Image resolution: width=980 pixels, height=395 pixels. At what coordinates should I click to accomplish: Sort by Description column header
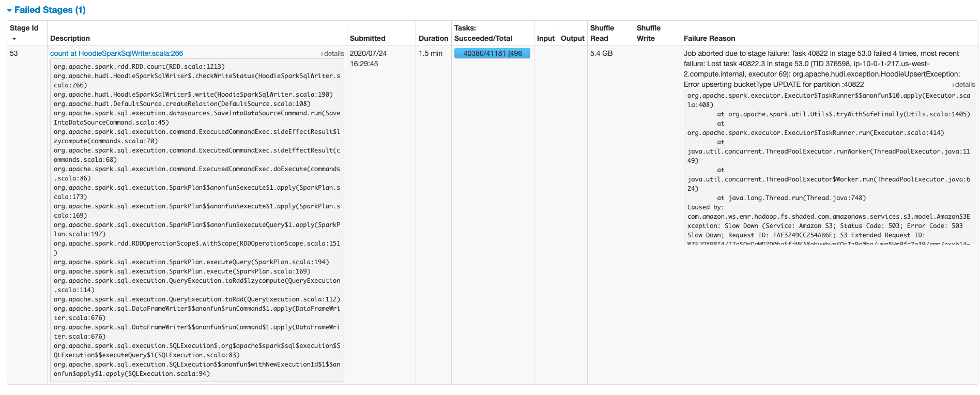click(70, 38)
